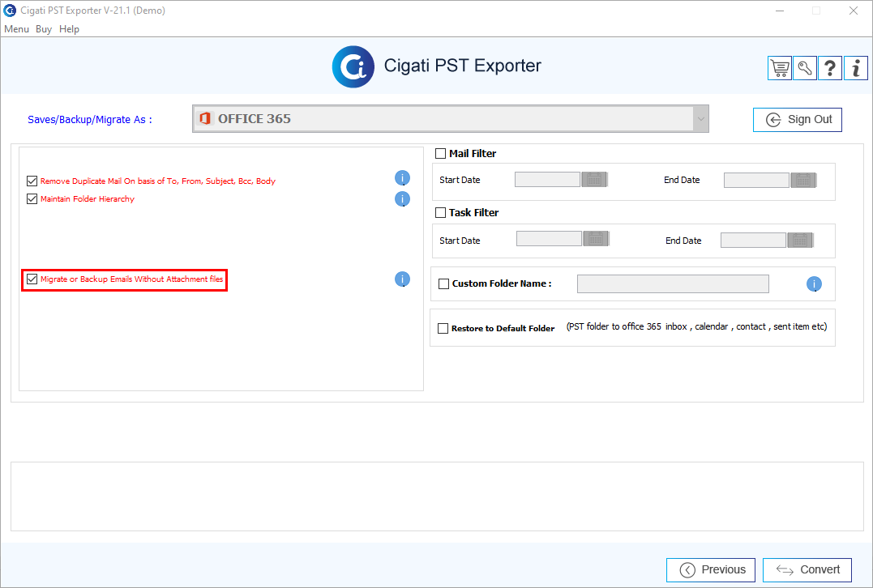Open Mail Filter Start Date calendar picker

595,180
